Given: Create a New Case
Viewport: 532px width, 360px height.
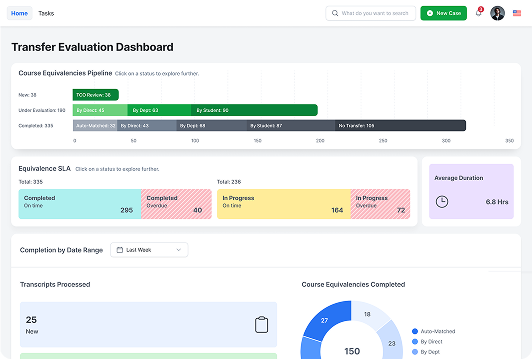Looking at the screenshot, I should (x=443, y=13).
